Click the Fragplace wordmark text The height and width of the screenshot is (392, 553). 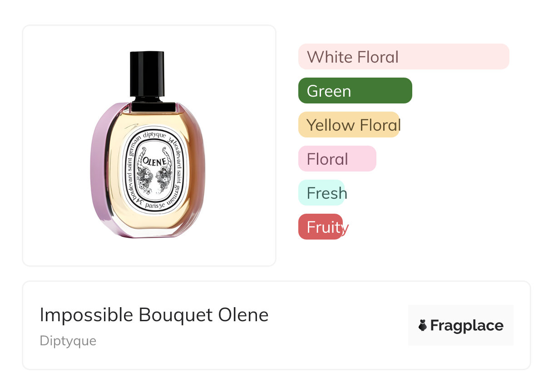click(x=466, y=325)
